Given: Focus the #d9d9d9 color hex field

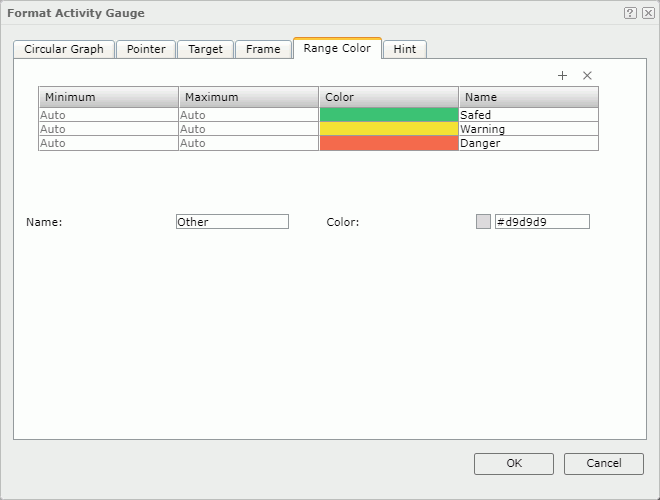Looking at the screenshot, I should tap(542, 222).
